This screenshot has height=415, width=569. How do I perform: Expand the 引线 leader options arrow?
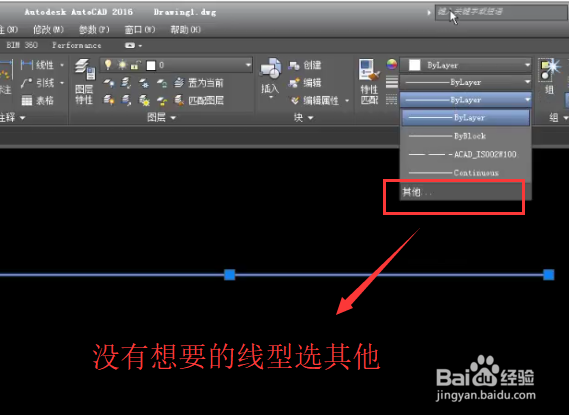point(62,83)
